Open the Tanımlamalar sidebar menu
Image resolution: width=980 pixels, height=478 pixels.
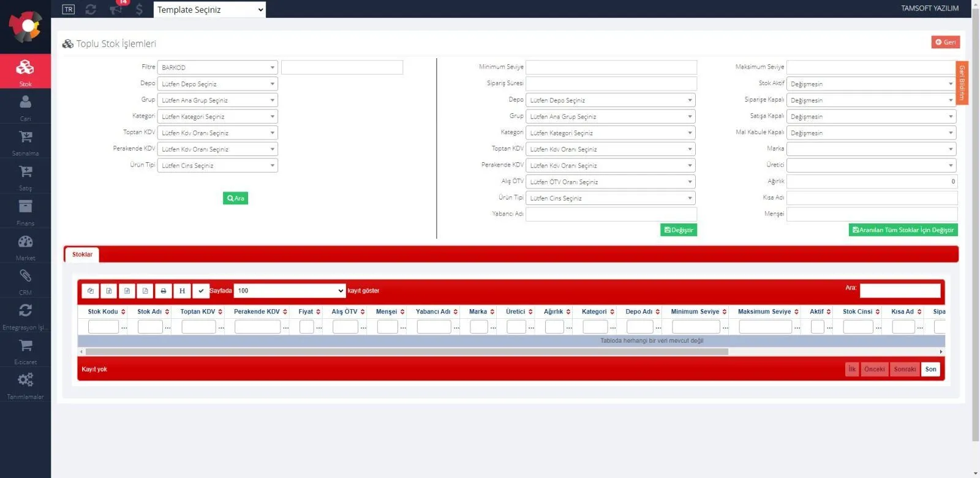point(25,386)
